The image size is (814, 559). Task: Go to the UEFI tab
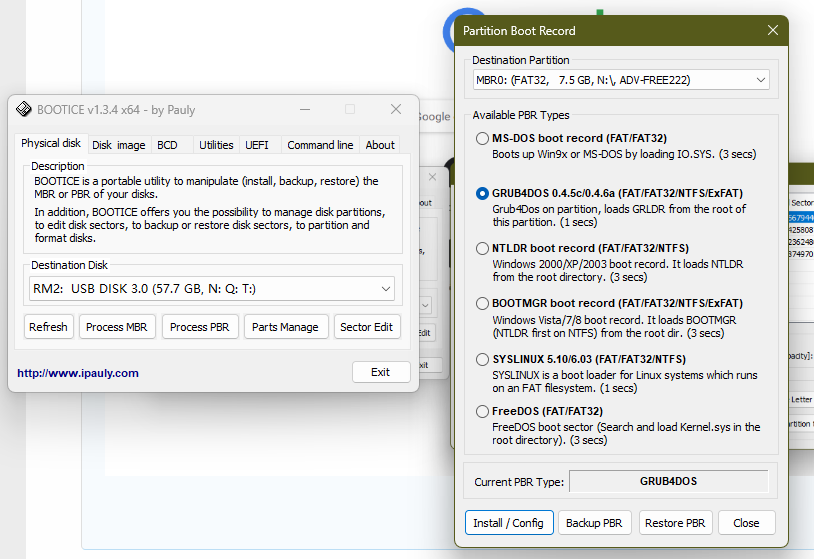257,145
